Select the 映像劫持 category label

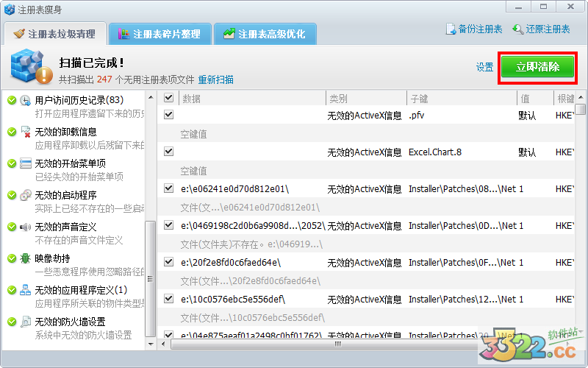point(52,258)
